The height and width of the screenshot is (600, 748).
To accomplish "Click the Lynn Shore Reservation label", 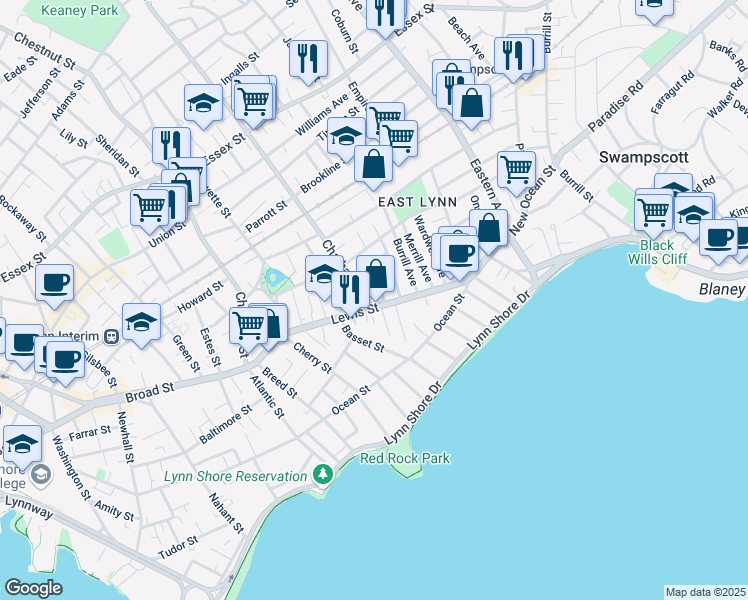I will (x=235, y=476).
